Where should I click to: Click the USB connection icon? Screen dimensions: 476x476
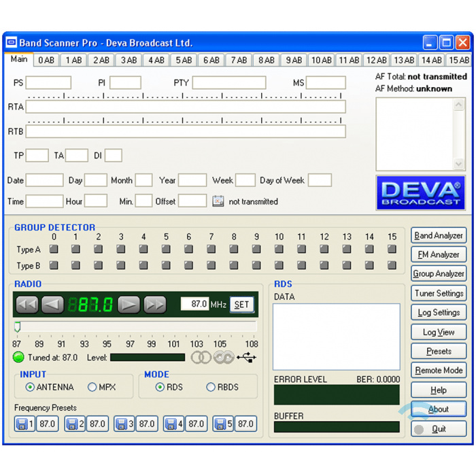click(x=246, y=357)
